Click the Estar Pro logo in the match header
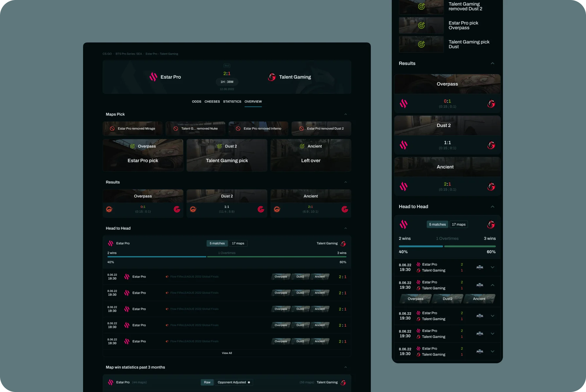586x392 pixels. (153, 77)
